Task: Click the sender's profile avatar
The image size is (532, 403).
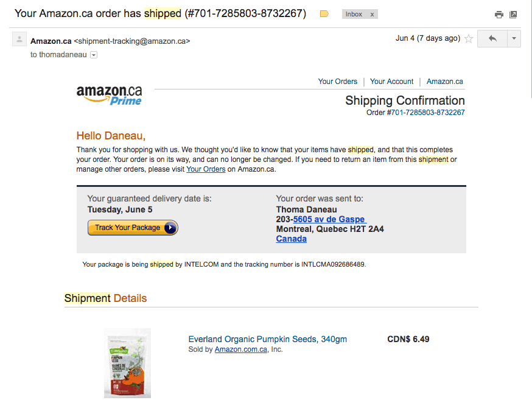Action: (x=20, y=40)
